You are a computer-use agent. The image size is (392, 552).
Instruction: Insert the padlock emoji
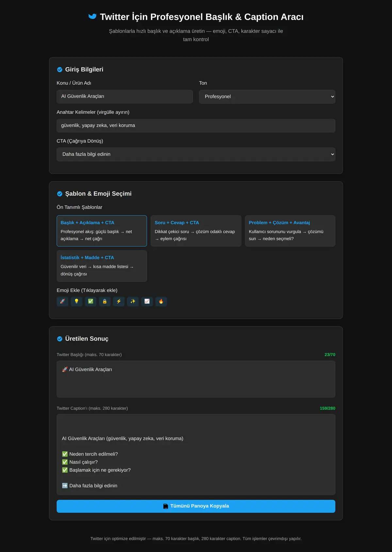click(x=105, y=302)
